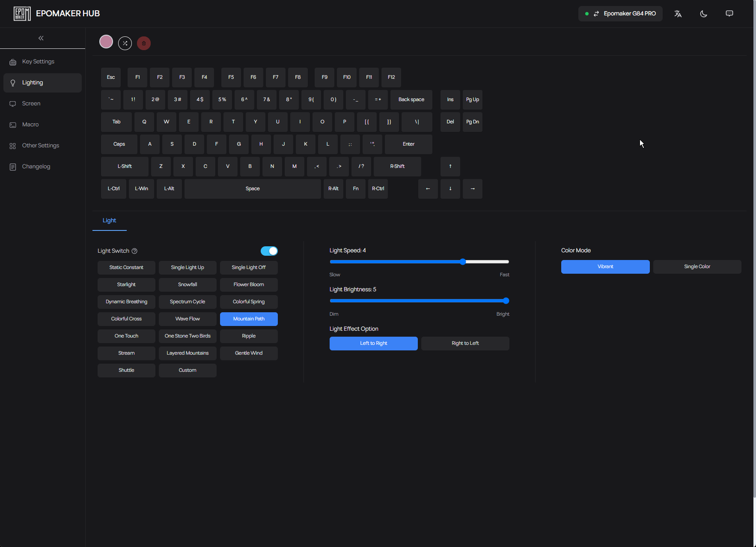Select Ripple lighting effect
Screen dimensions: 756x547
tap(249, 336)
